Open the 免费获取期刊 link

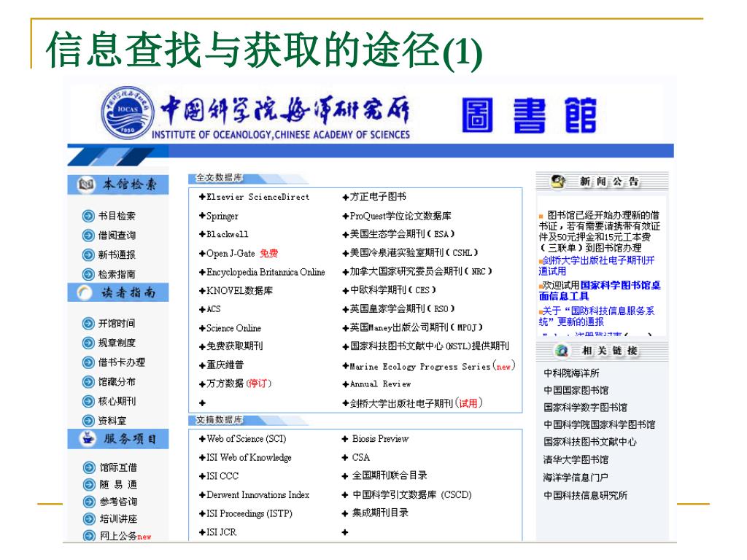[234, 346]
